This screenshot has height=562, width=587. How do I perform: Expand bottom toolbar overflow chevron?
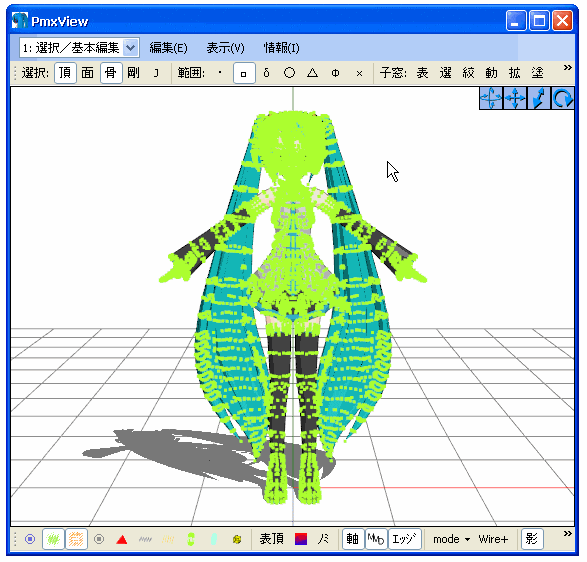click(568, 534)
